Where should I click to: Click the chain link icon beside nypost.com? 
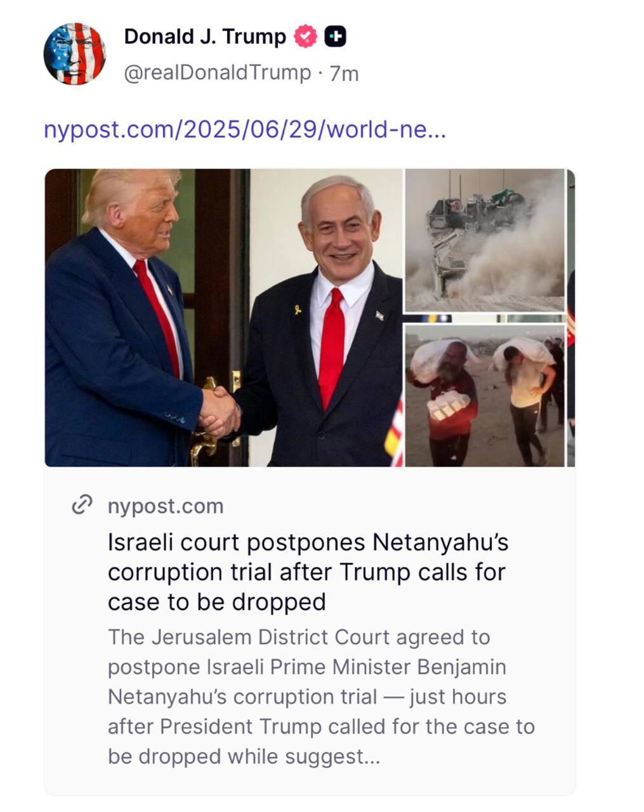point(82,506)
